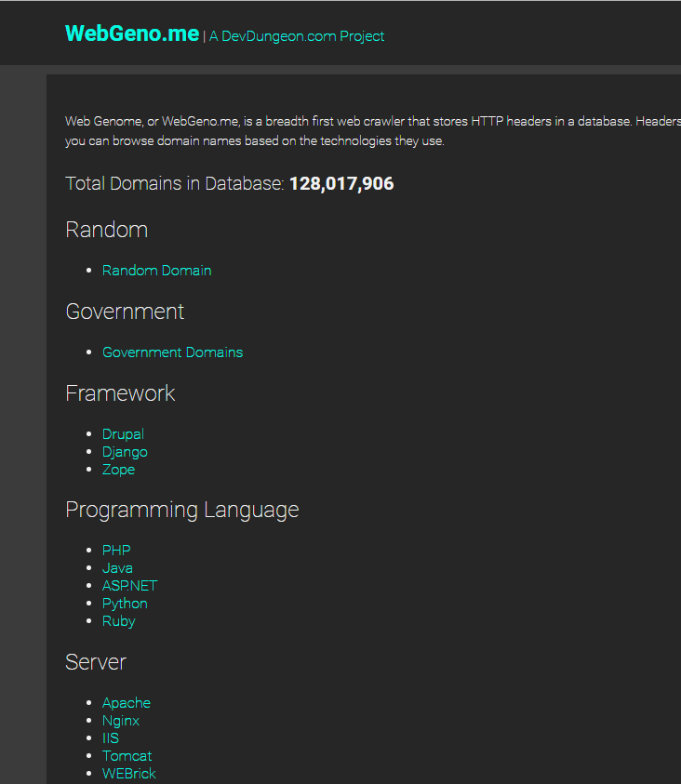Browse domains using Python
681x784 pixels.
click(125, 604)
